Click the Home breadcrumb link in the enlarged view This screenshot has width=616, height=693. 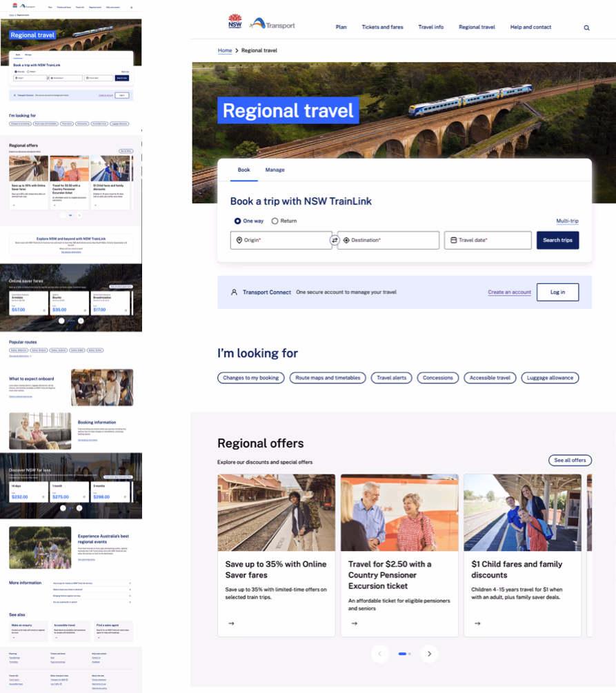225,50
